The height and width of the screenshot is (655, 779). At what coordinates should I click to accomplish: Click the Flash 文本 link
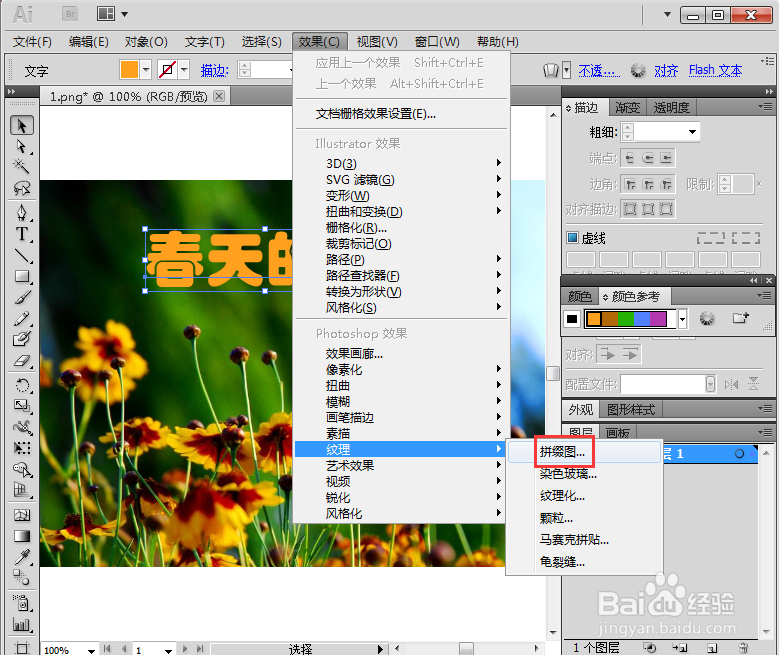pyautogui.click(x=715, y=71)
